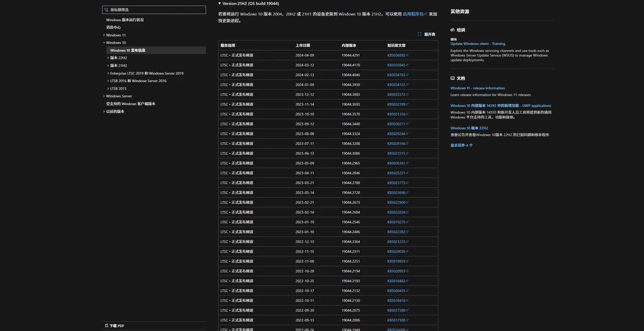Image resolution: width=644 pixels, height=331 pixels.
Task: Open the KB5022906 article link
Action: (397, 202)
